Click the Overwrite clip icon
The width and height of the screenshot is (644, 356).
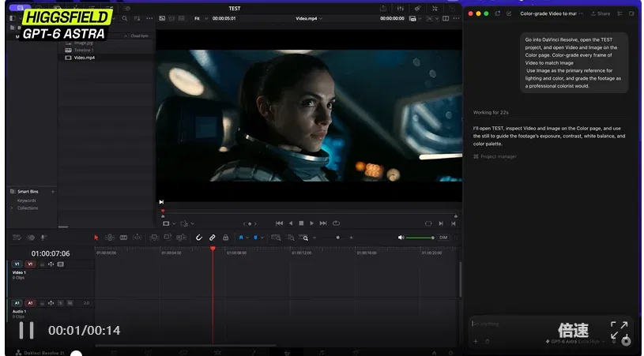pos(168,237)
